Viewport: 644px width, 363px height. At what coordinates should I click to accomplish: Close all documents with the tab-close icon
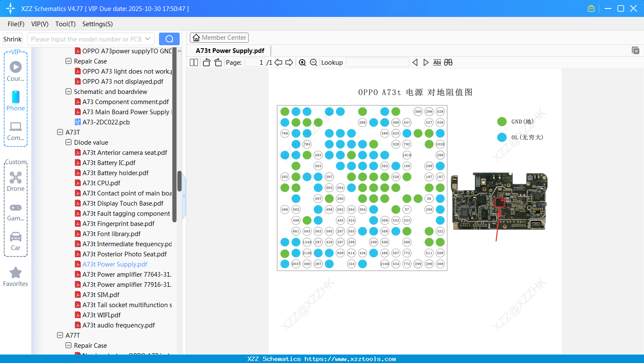pyautogui.click(x=636, y=50)
